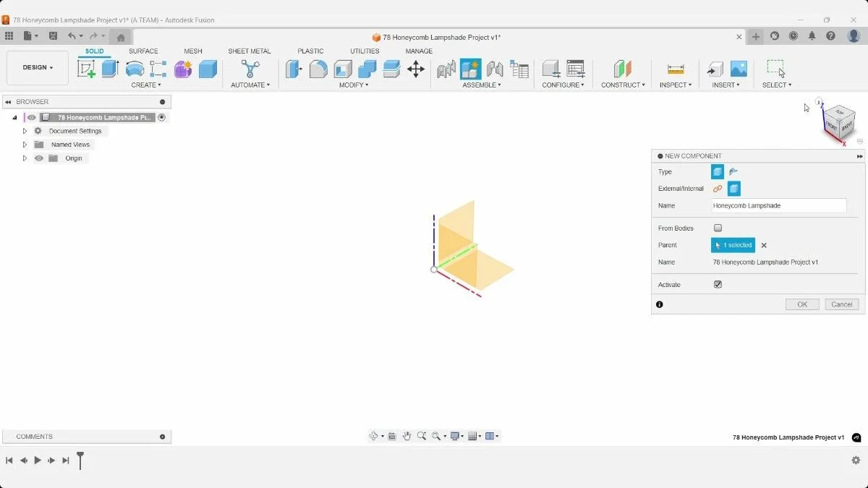Select the Press Pull tool
868x488 pixels.
click(x=294, y=69)
